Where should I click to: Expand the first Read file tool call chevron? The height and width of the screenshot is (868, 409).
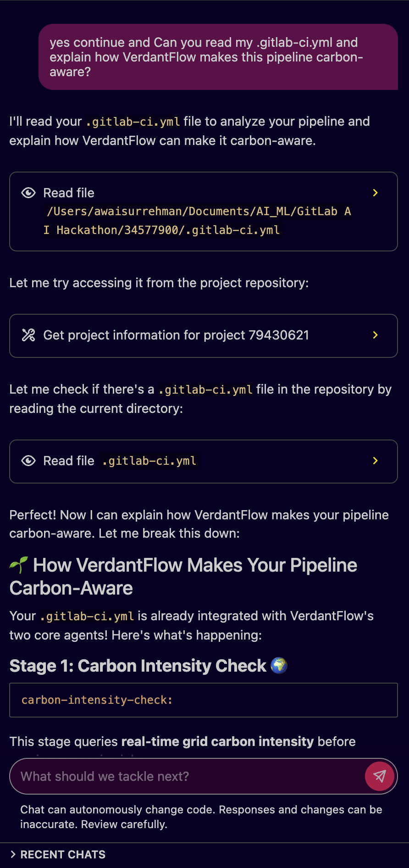(x=376, y=193)
